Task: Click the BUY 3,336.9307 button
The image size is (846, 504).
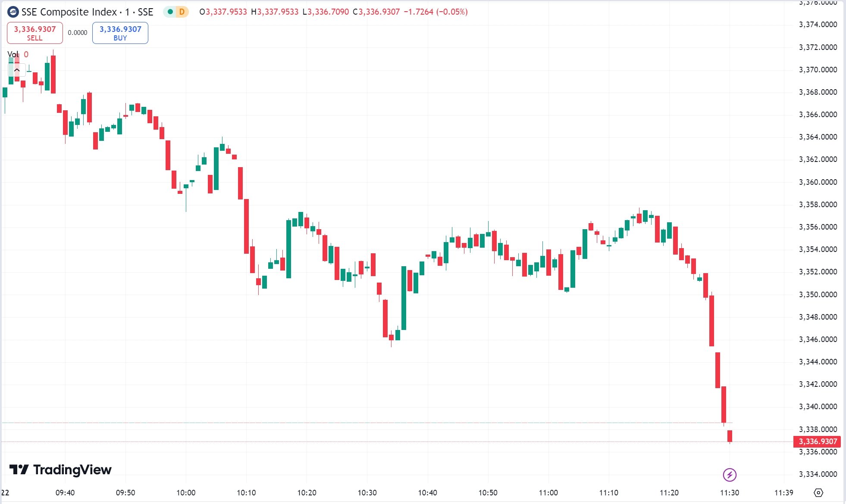Action: click(x=120, y=33)
